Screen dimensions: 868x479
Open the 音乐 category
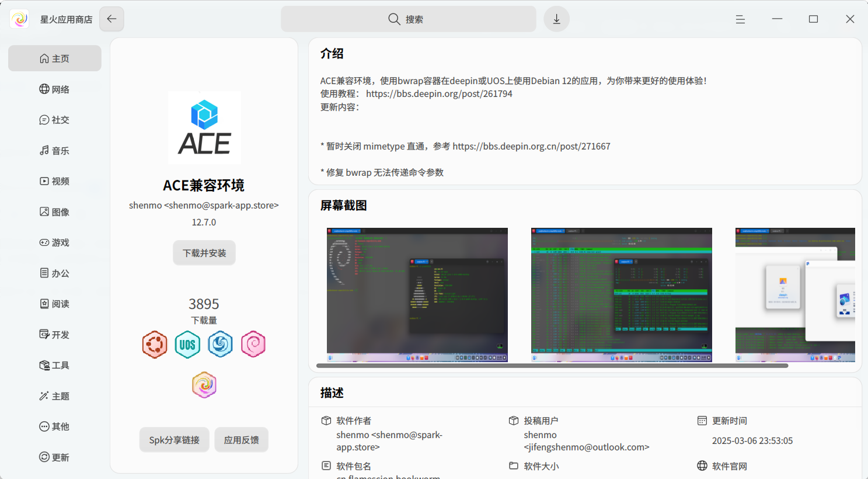tap(55, 151)
